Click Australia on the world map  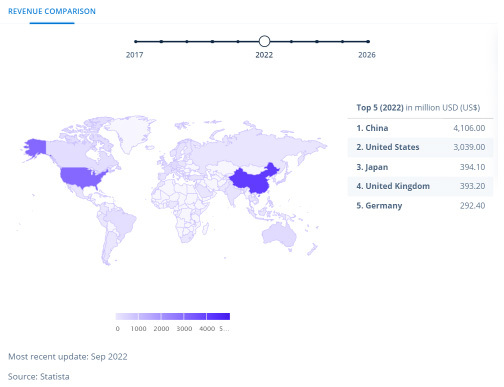279,234
